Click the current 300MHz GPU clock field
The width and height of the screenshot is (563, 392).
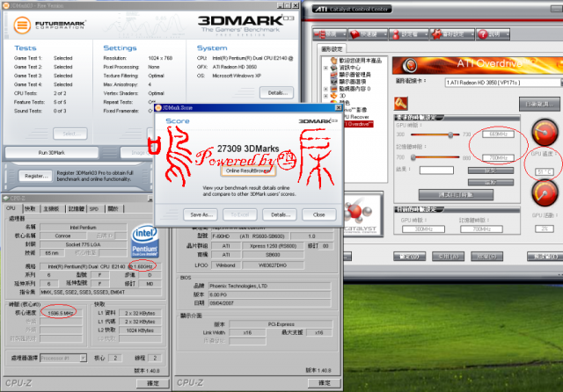pyautogui.click(x=423, y=229)
